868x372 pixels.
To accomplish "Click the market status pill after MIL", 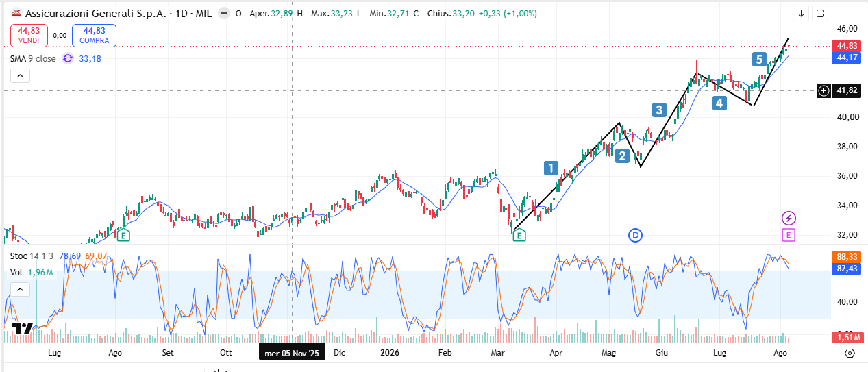I will (223, 14).
